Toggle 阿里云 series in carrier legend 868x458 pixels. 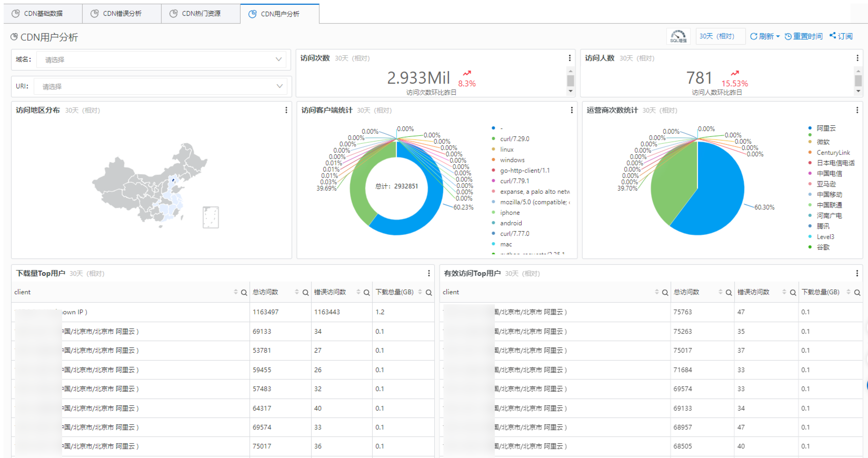(826, 128)
